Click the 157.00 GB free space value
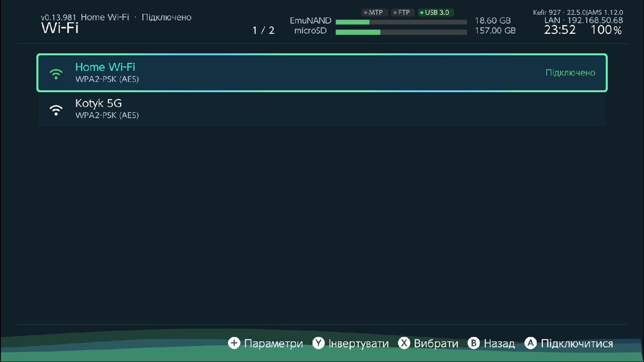Image resolution: width=644 pixels, height=362 pixels. 495,31
